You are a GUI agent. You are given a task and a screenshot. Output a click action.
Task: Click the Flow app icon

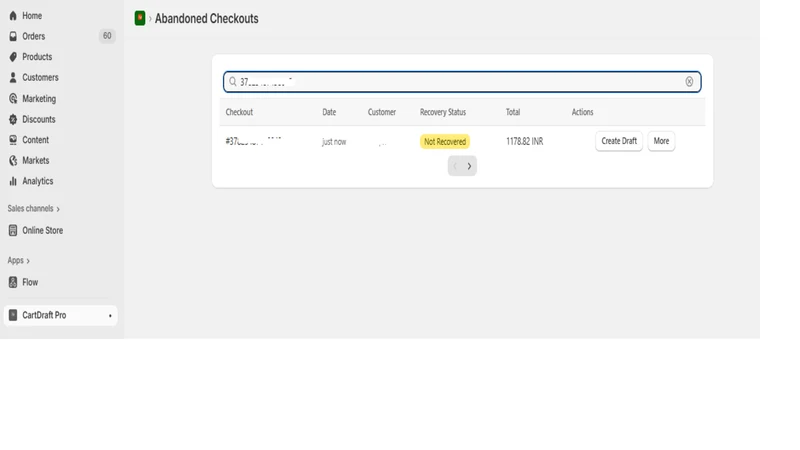[x=13, y=282]
